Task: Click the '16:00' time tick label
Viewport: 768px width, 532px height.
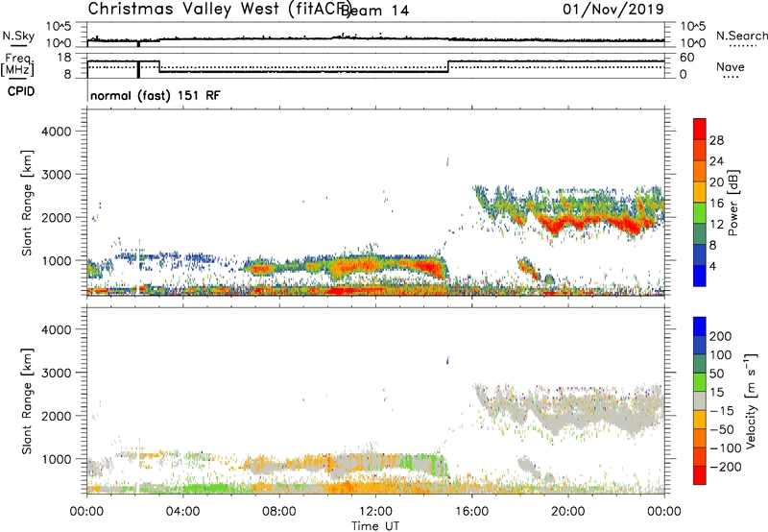Action: 471,512
